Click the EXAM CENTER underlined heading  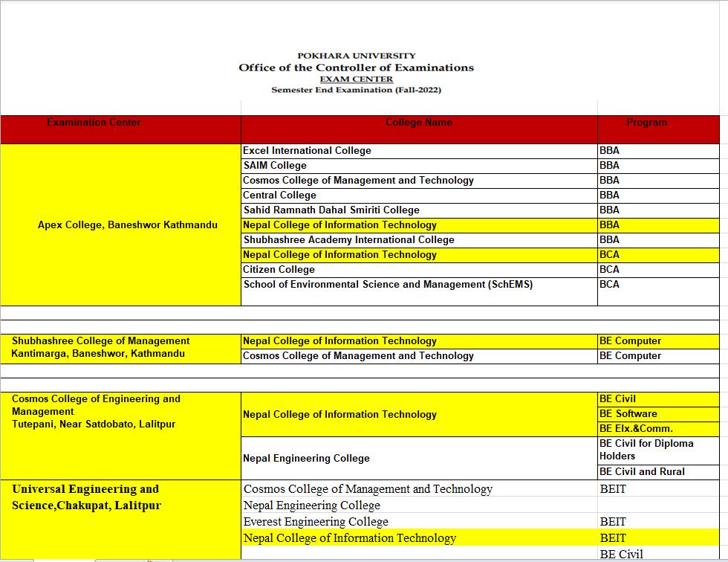pyautogui.click(x=357, y=79)
